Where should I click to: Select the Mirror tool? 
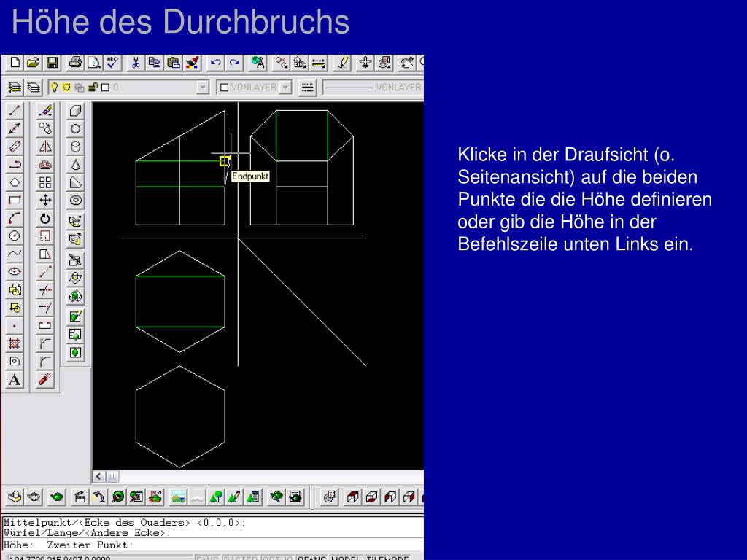(x=45, y=147)
